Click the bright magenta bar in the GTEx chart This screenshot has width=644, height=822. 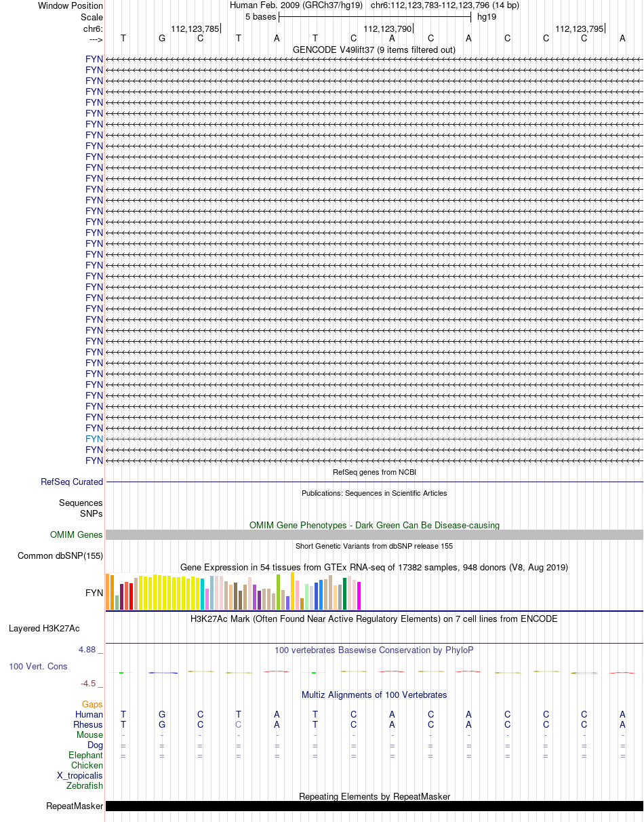(359, 595)
